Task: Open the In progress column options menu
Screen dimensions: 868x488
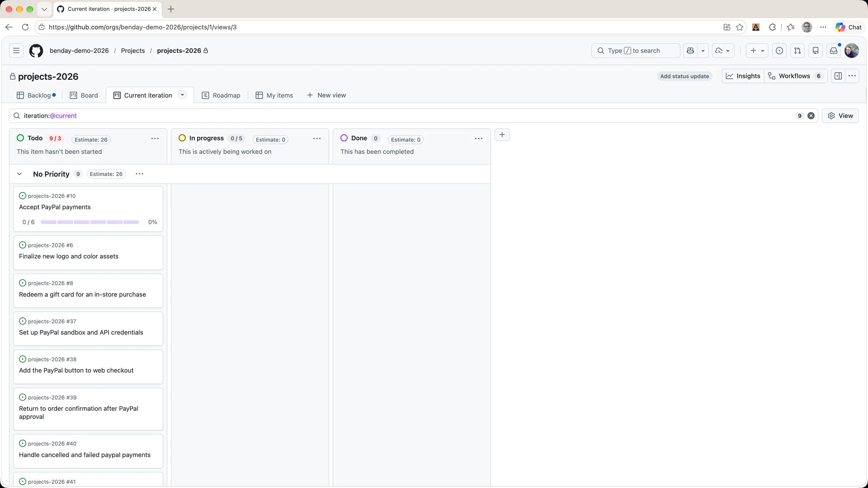Action: coord(317,139)
